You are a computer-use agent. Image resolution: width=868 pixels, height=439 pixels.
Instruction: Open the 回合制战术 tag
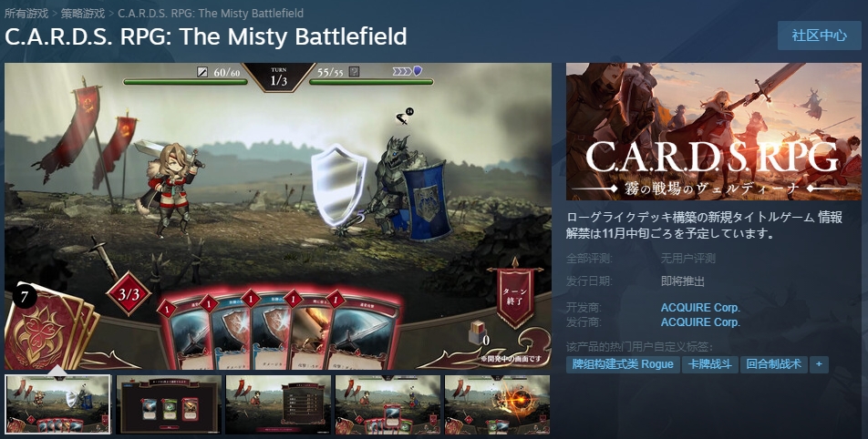(773, 364)
